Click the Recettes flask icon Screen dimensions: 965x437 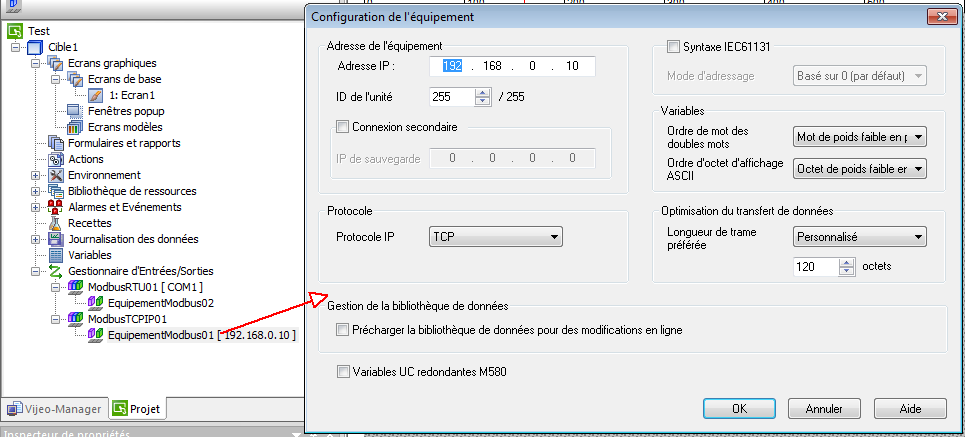point(56,223)
